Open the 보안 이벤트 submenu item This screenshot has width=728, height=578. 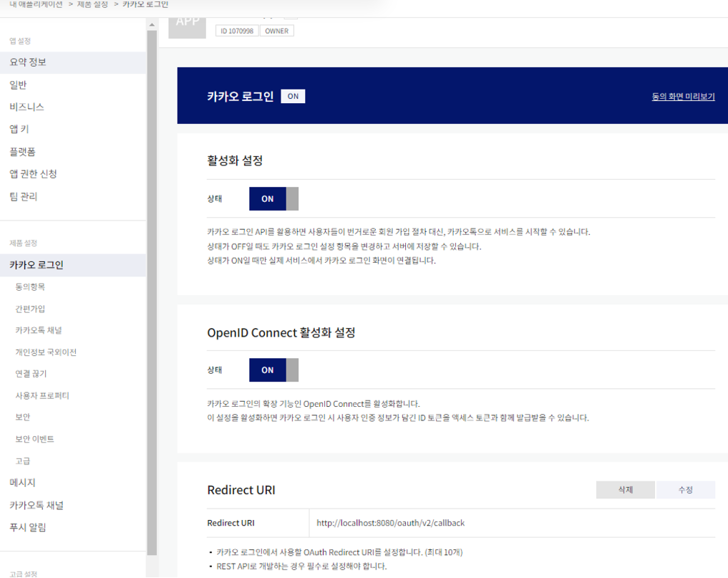(35, 438)
